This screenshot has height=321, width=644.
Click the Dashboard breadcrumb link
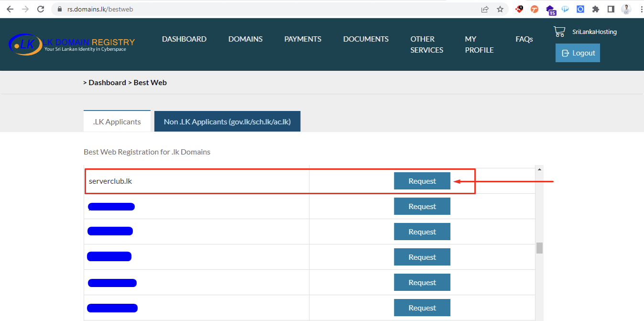[107, 82]
